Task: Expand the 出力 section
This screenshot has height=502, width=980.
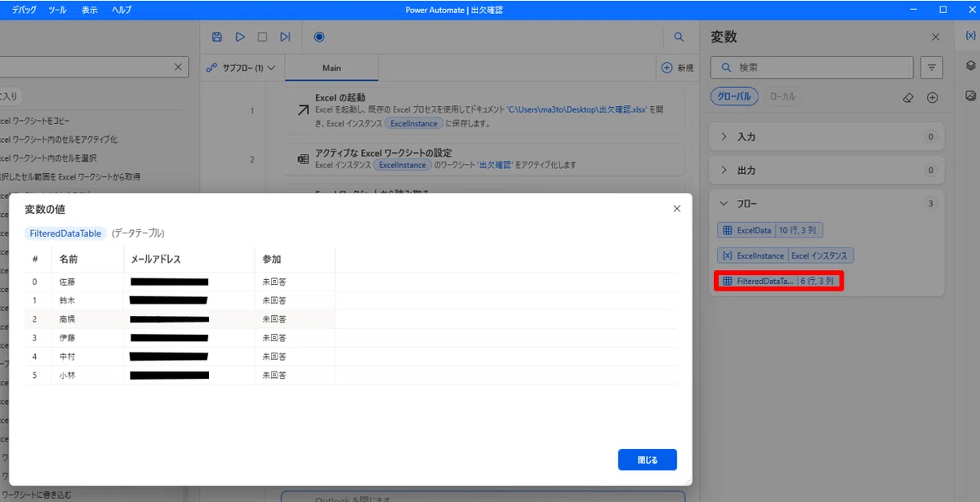Action: point(826,171)
